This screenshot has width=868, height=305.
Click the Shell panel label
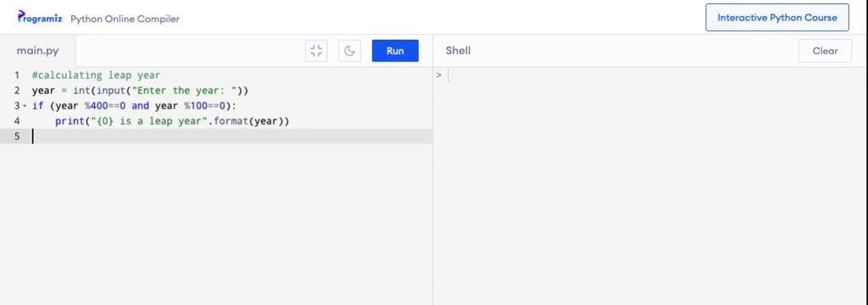pos(459,50)
